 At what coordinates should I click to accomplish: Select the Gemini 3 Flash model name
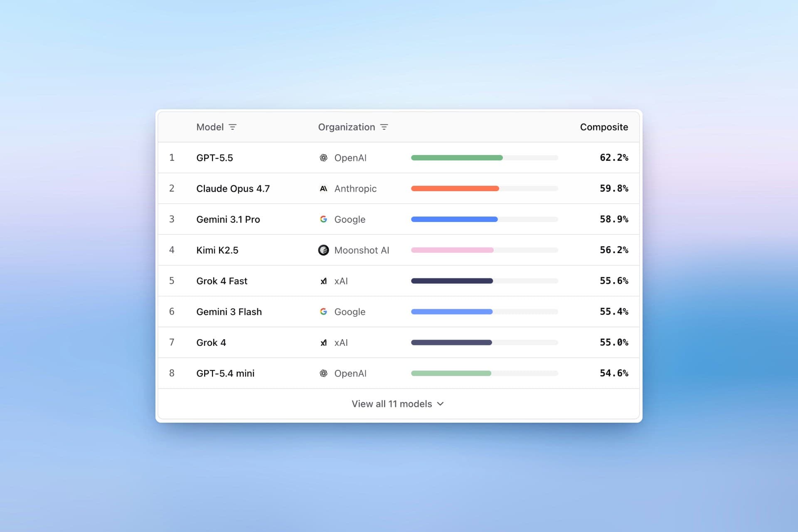click(x=229, y=312)
